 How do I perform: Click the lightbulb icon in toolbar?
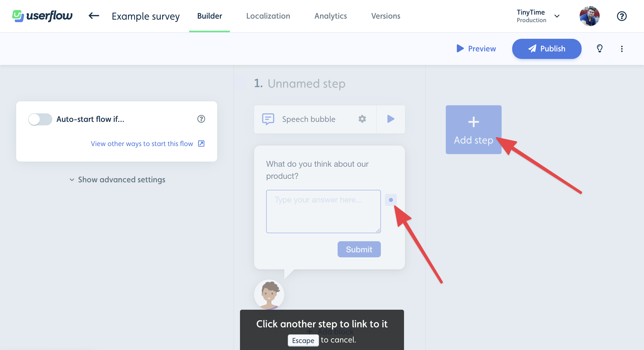coord(600,48)
